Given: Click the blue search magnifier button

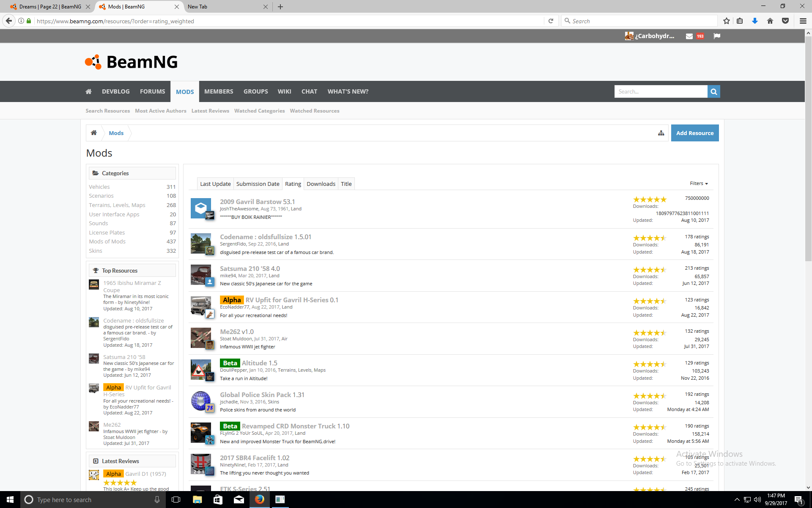Looking at the screenshot, I should pyautogui.click(x=714, y=91).
